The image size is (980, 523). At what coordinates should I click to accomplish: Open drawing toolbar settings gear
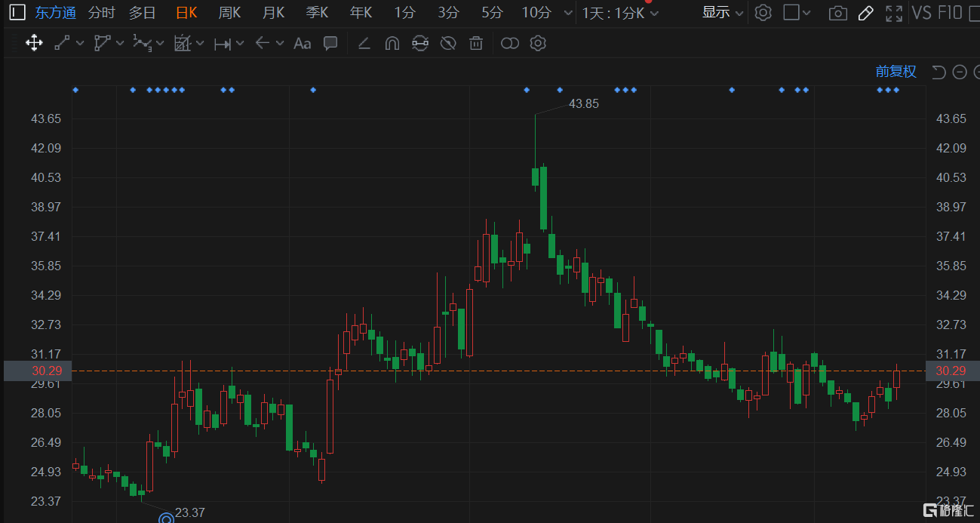[x=538, y=43]
